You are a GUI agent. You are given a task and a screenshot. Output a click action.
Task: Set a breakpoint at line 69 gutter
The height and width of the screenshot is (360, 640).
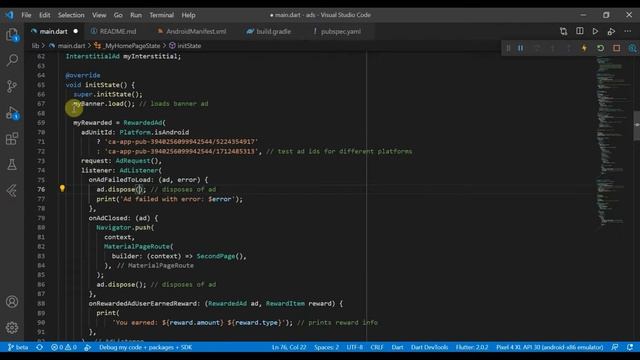coord(30,122)
